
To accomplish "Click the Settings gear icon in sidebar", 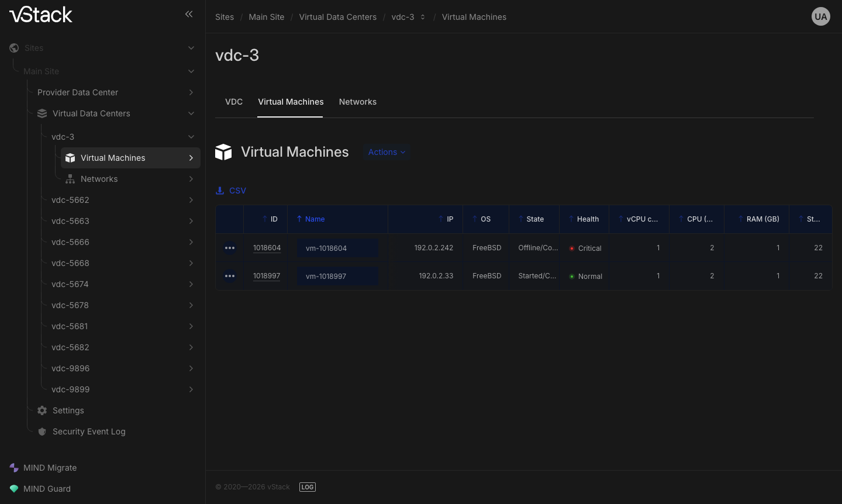I will [42, 410].
